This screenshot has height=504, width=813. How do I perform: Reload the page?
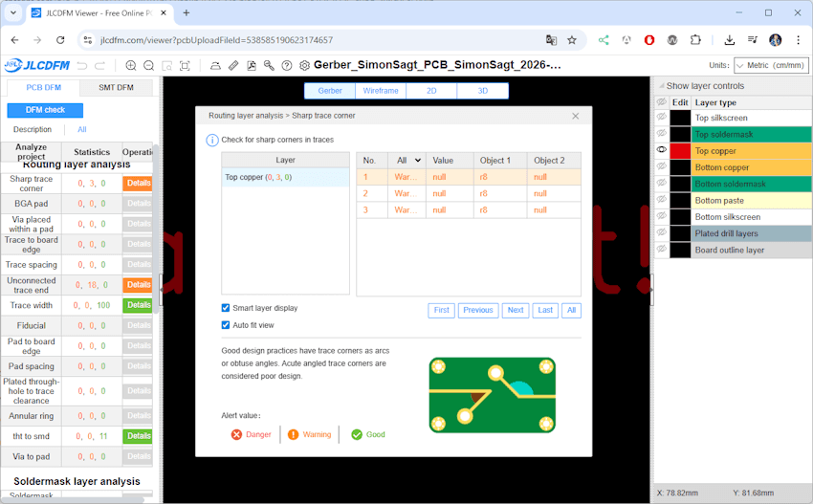point(60,40)
